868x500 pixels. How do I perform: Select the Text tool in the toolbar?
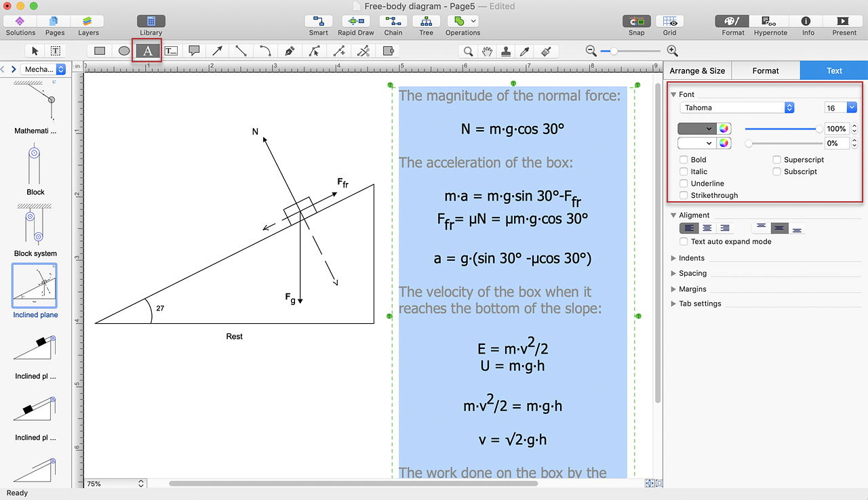[x=147, y=51]
